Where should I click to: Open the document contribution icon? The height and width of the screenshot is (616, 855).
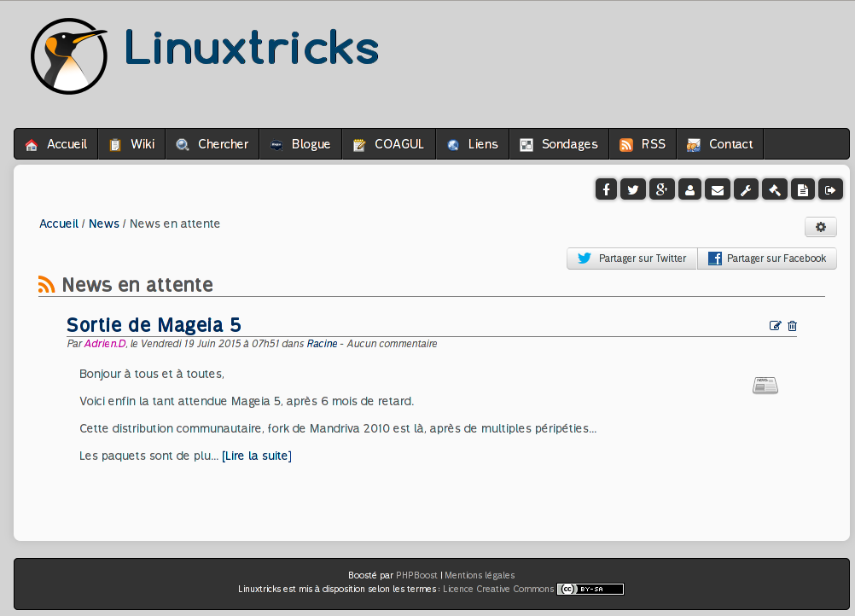(x=803, y=189)
